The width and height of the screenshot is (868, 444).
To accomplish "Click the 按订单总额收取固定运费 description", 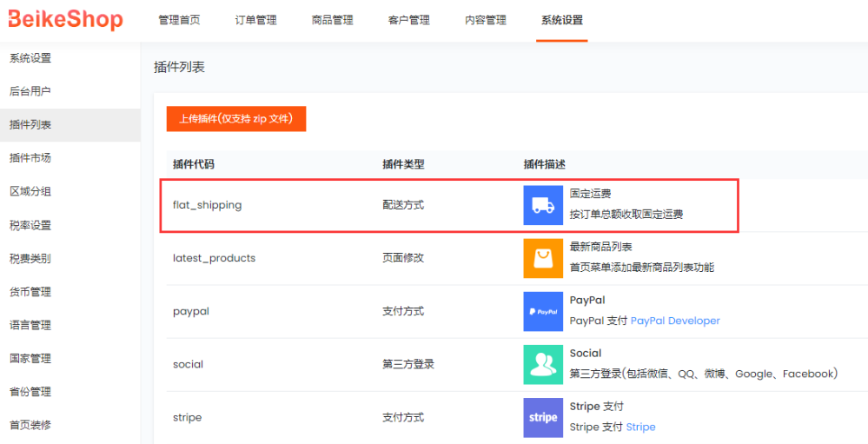I will point(626,215).
